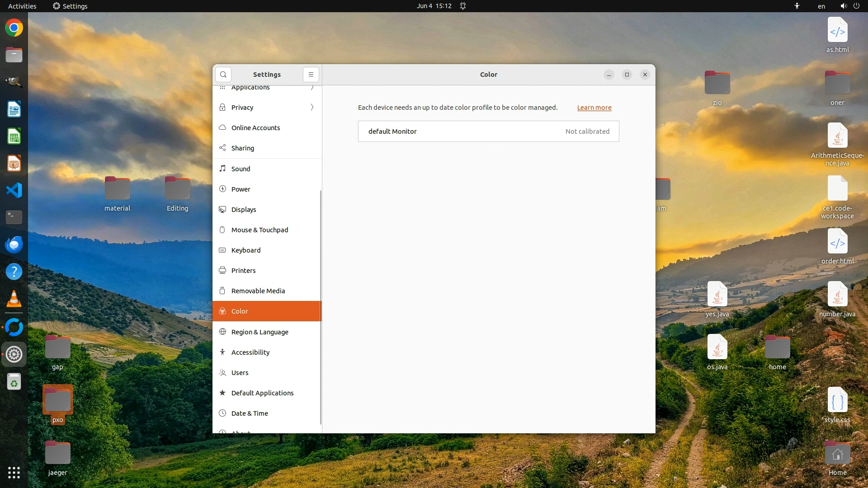Select Region & Language settings
868x488 pixels.
(x=259, y=332)
